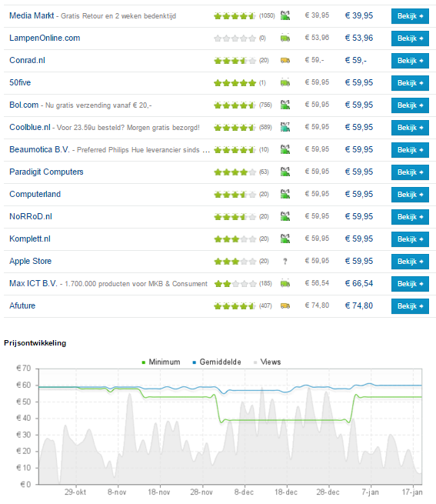Click the delivery icon for Beaumotica B.V.
The height and width of the screenshot is (504, 436).
pyautogui.click(x=285, y=149)
